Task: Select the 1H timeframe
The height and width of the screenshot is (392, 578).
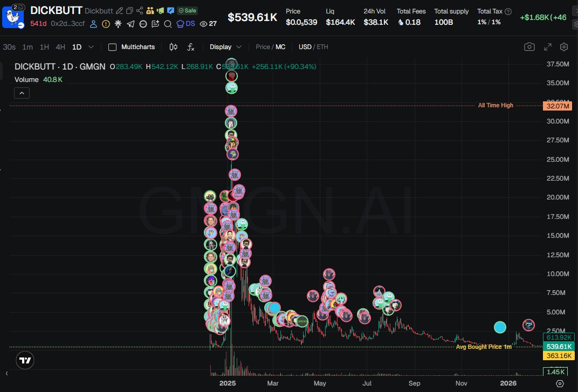Action: [x=44, y=47]
